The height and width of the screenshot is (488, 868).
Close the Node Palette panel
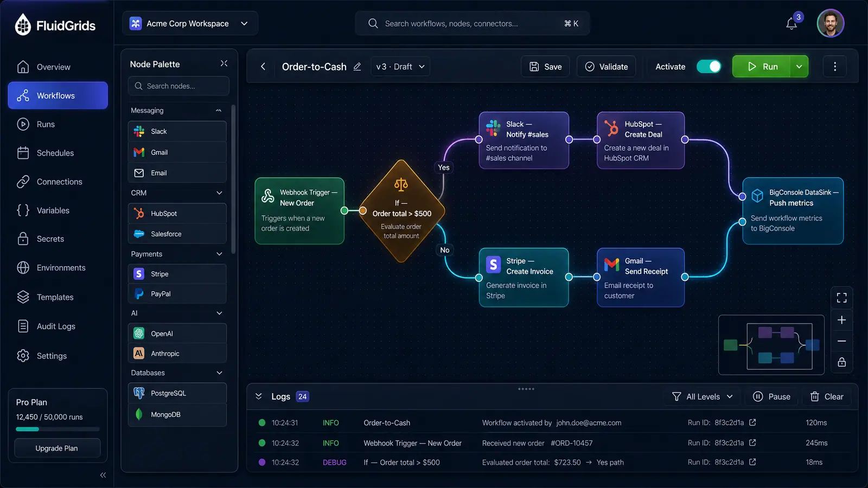click(224, 63)
